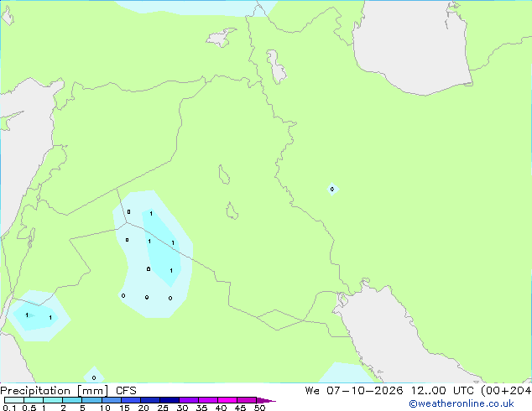The height and width of the screenshot is (411, 532).
Task: Open the weatheronline.co.uk link
Action: pos(462,403)
